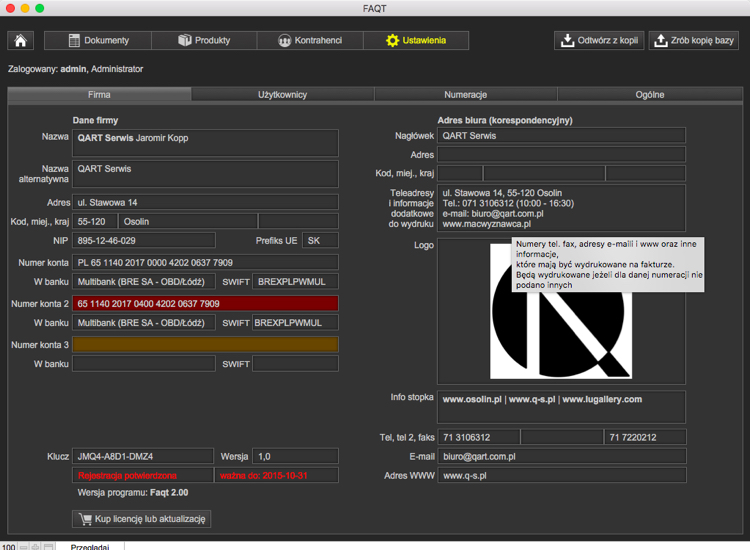Click the empty country field next to Osolin
The image size is (750, 550).
pos(298,221)
